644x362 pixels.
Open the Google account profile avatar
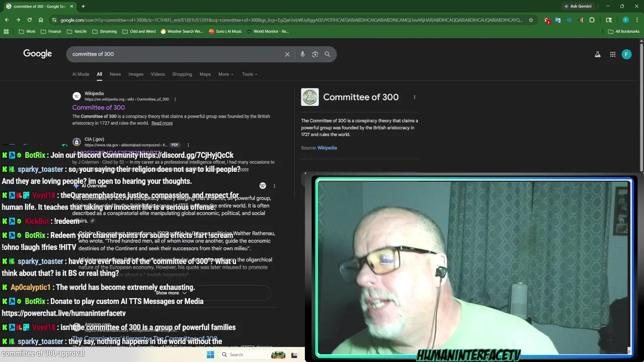coord(626,54)
